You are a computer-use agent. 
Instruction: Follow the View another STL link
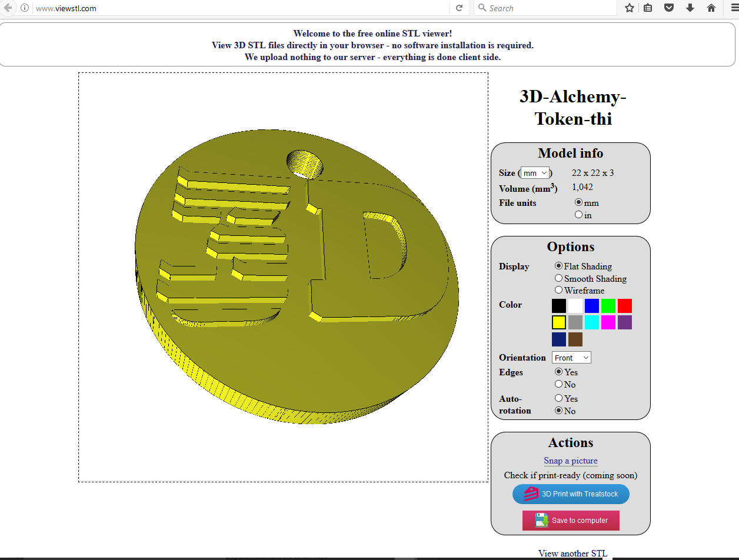[x=572, y=553]
